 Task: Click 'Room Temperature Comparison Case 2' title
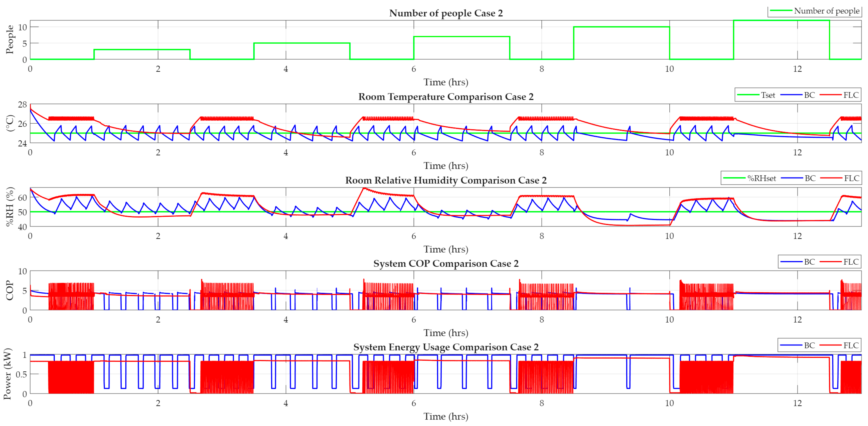click(446, 97)
